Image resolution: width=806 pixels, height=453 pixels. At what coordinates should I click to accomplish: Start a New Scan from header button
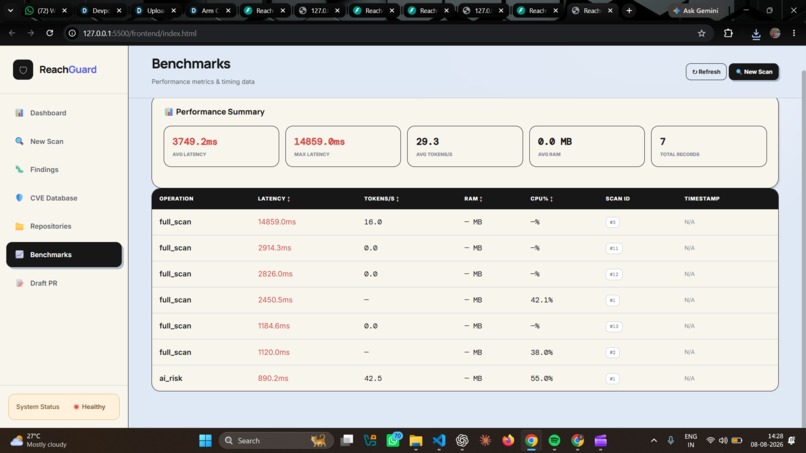[754, 72]
